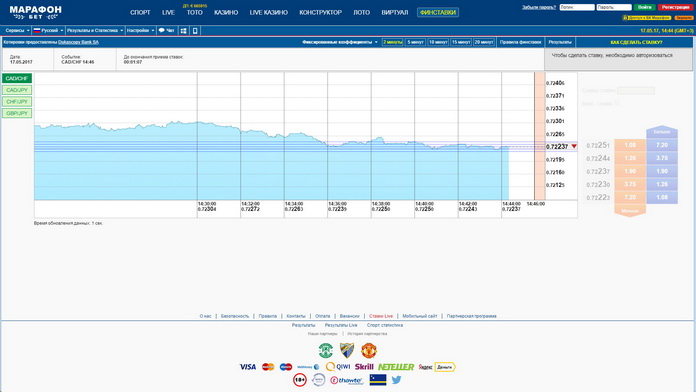Select the CAD/CHF currency pair
696x392 pixels.
(x=17, y=79)
